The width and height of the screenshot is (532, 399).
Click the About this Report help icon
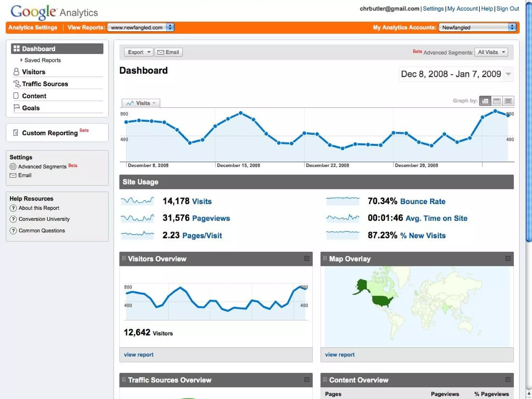coord(13,208)
